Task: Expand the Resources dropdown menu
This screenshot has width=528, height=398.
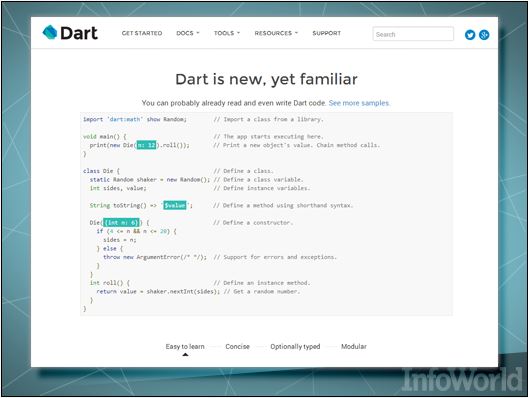Action: tap(276, 33)
